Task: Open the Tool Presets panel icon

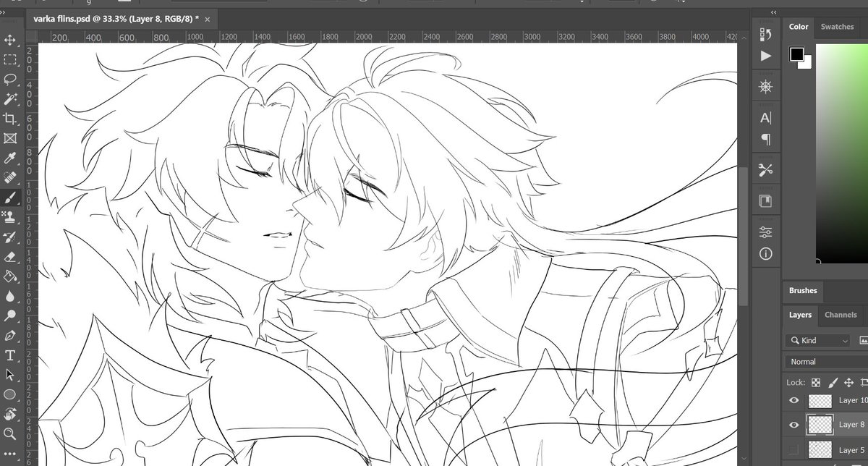Action: (765, 170)
